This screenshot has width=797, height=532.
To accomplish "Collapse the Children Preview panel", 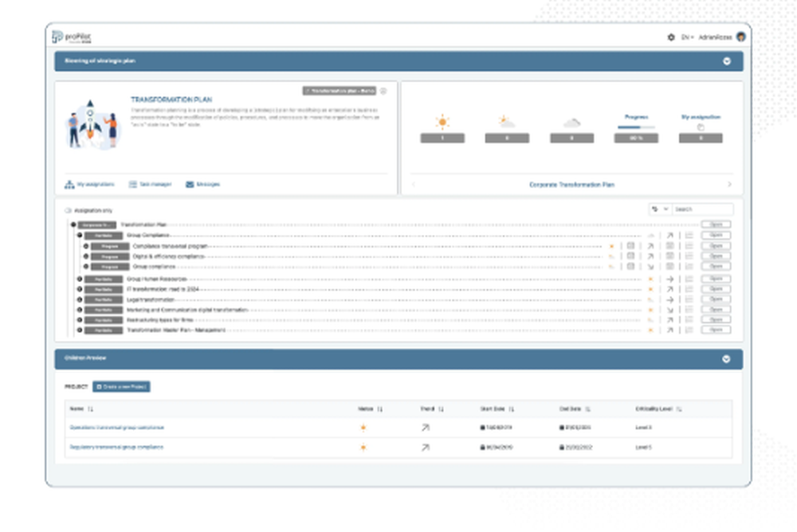I will click(726, 358).
